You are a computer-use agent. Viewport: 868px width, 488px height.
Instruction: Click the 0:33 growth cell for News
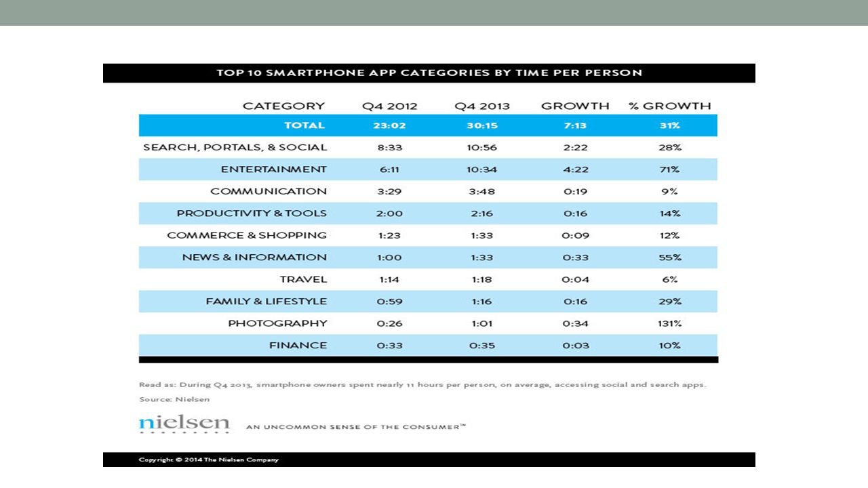point(576,258)
